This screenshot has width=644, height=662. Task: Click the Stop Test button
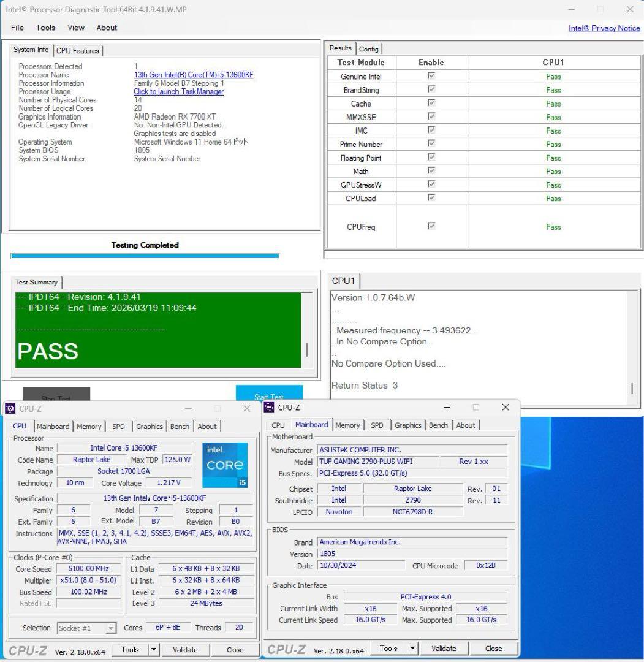pos(56,394)
